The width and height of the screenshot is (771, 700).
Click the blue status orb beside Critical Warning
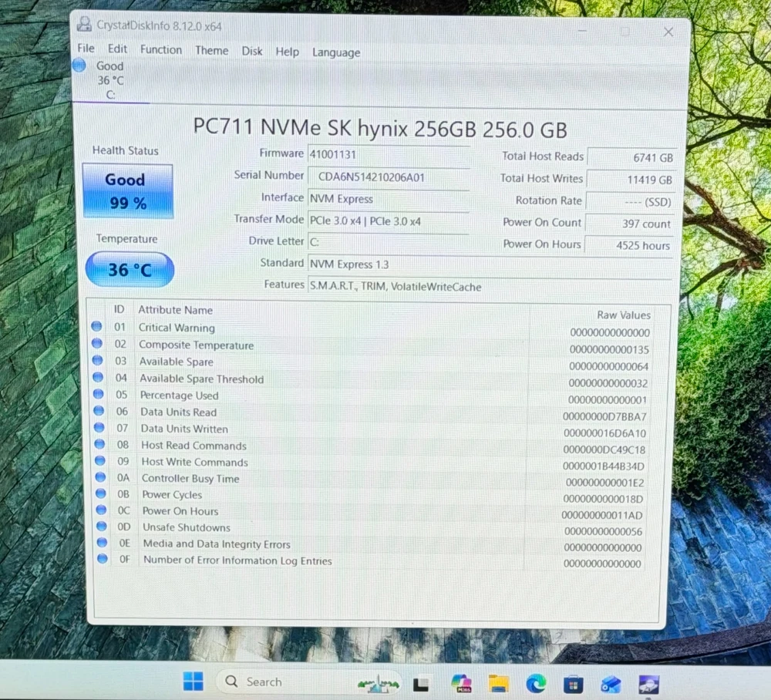[96, 327]
